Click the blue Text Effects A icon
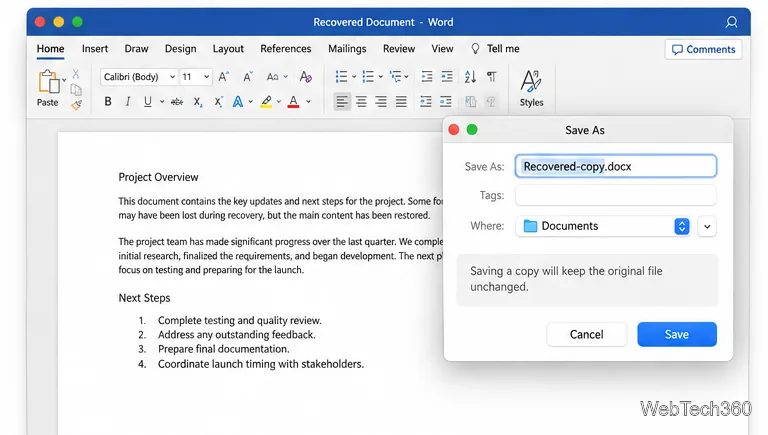 (x=238, y=102)
